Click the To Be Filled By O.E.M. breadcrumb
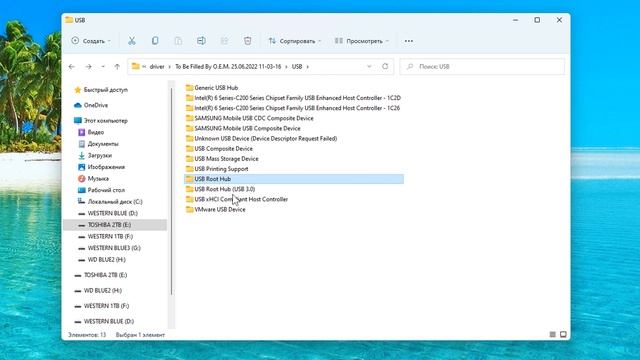This screenshot has width=640, height=360. tap(228, 67)
